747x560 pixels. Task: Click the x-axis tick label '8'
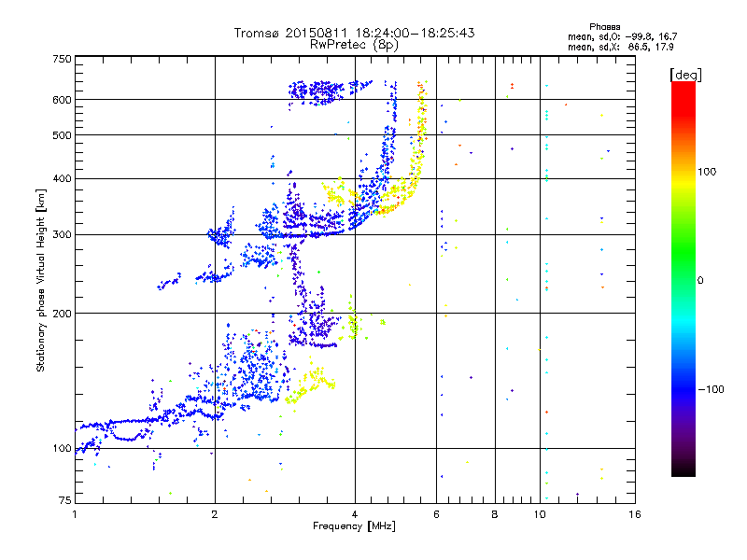495,514
